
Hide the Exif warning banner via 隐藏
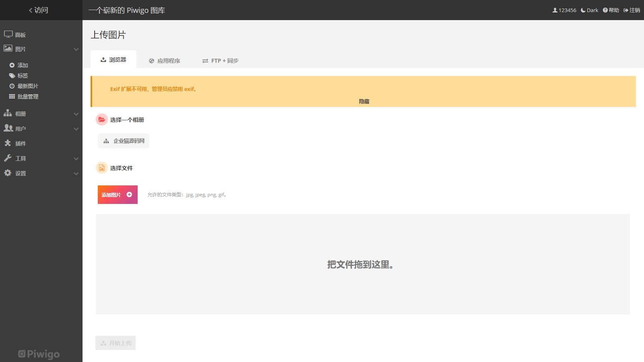tap(363, 101)
